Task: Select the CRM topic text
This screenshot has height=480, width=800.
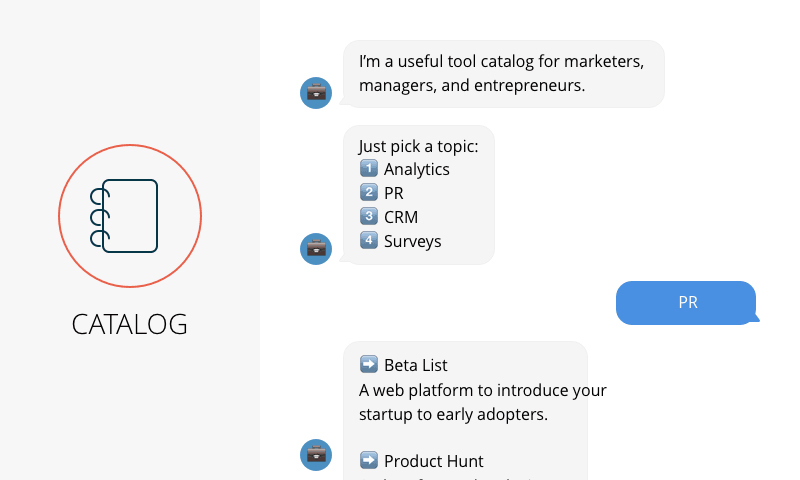Action: pos(401,217)
